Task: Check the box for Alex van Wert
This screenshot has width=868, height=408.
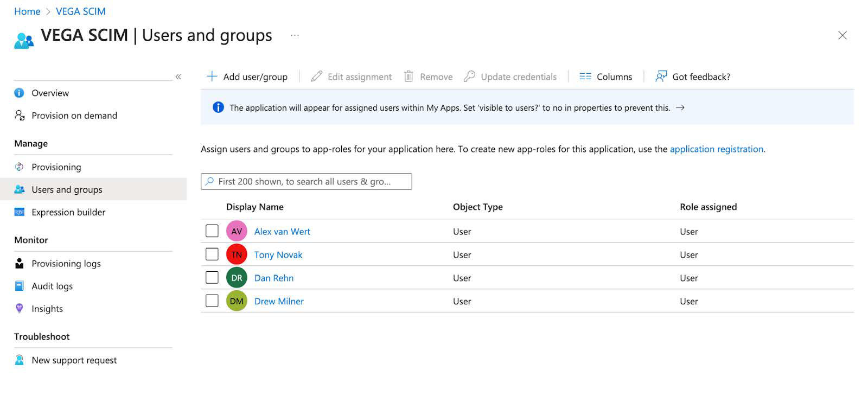Action: pyautogui.click(x=212, y=231)
